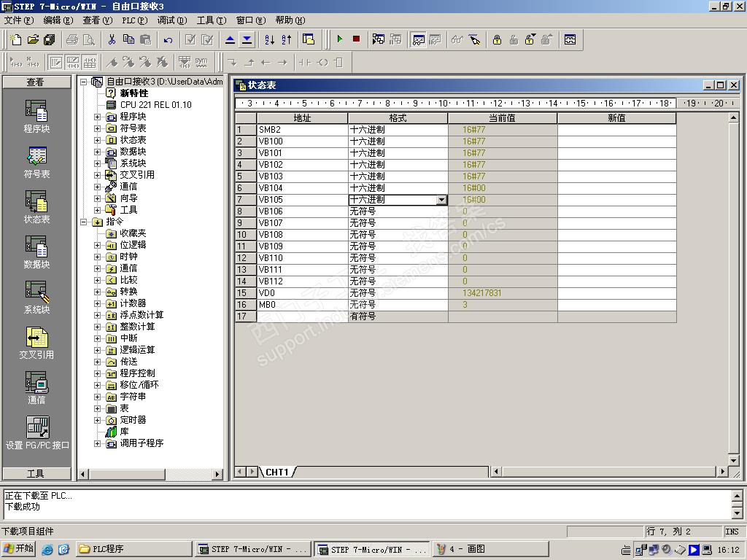The image size is (747, 560).
Task: Click the Print toolbar icon
Action: click(x=72, y=39)
